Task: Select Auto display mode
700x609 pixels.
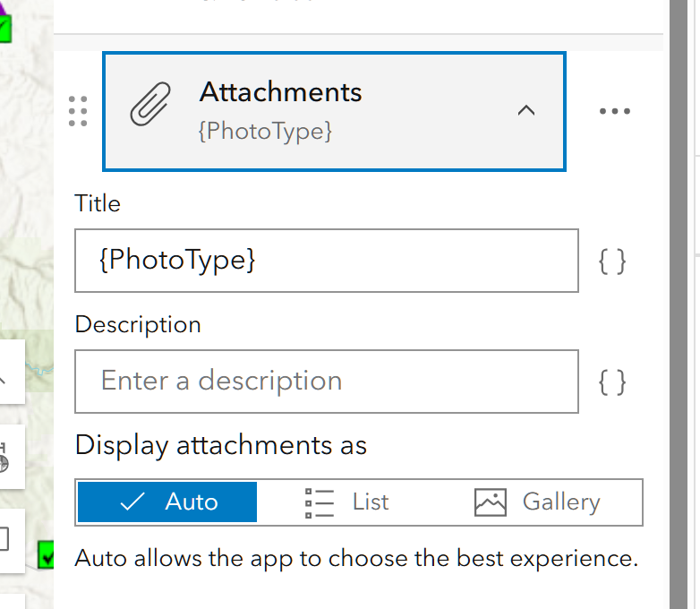Action: pyautogui.click(x=167, y=502)
